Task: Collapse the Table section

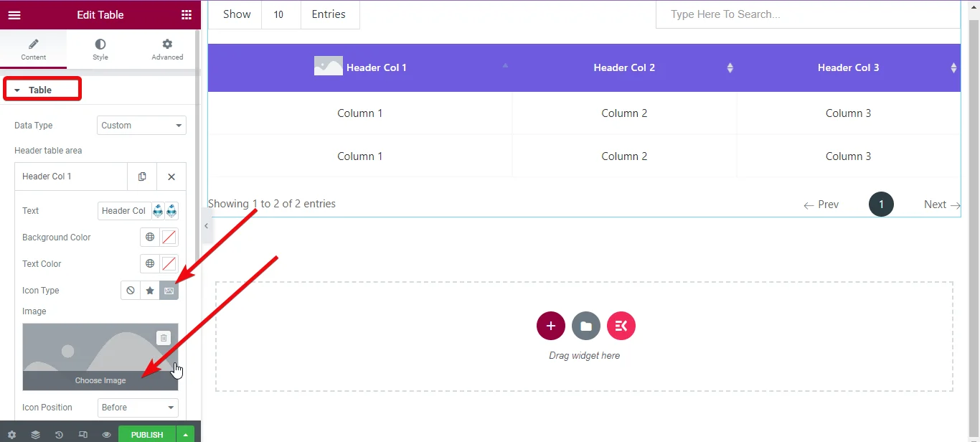Action: point(42,90)
